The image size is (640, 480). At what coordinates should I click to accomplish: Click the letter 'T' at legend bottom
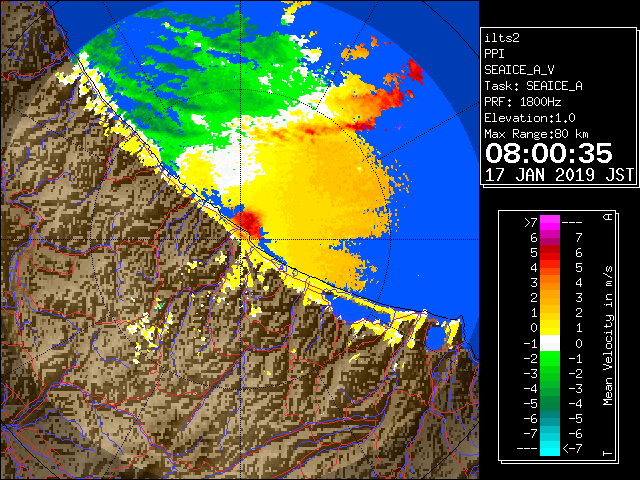[x=608, y=453]
